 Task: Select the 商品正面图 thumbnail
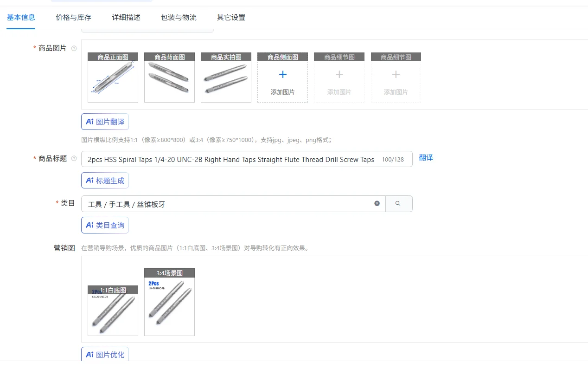113,78
